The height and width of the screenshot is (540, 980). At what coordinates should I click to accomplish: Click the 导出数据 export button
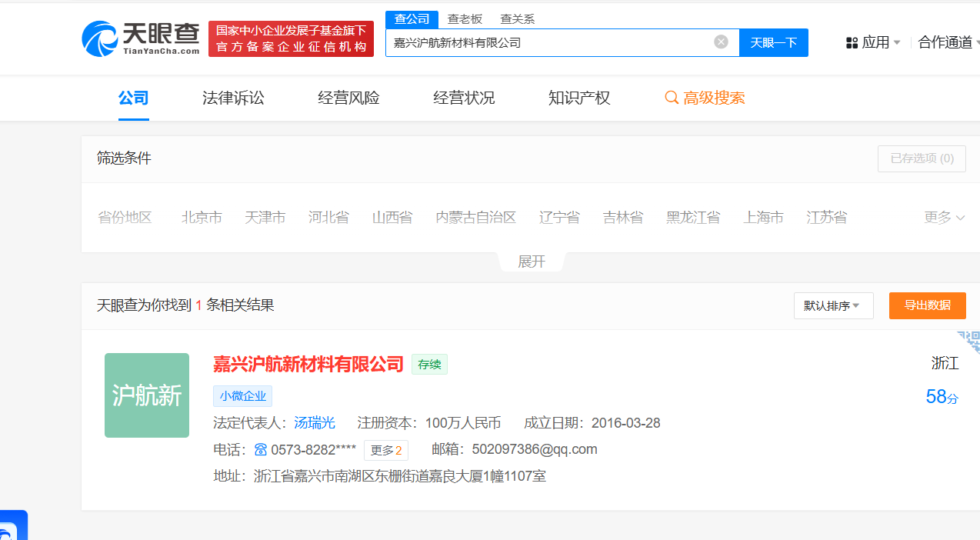pyautogui.click(x=928, y=305)
